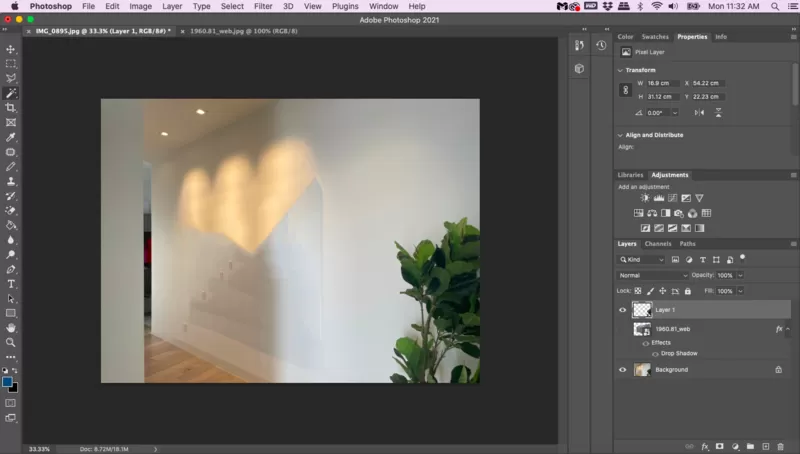Open the Kind filter dropdown
800x454 pixels.
pos(641,260)
